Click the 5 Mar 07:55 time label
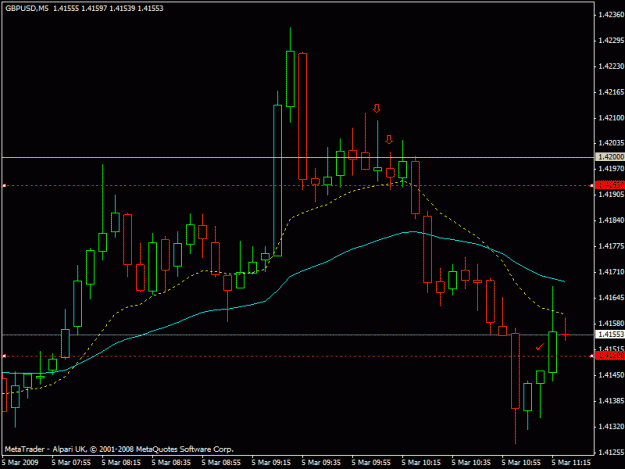This screenshot has width=625, height=469. click(71, 463)
